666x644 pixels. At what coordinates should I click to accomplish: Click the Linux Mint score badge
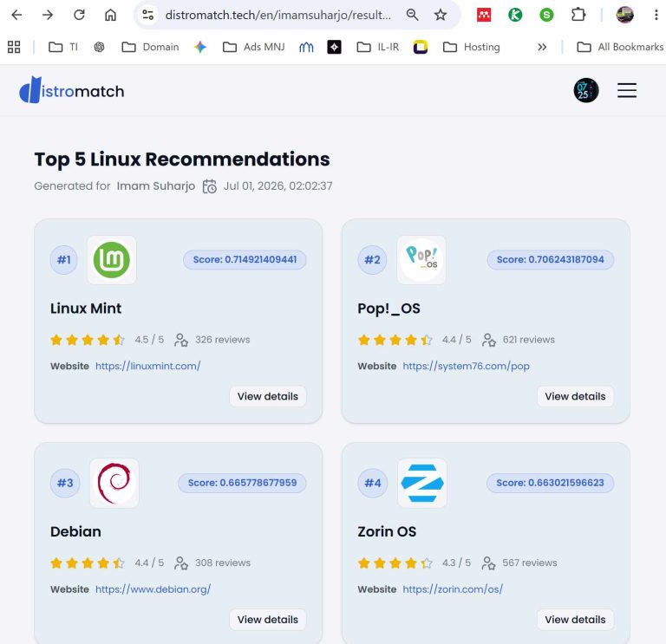[245, 260]
